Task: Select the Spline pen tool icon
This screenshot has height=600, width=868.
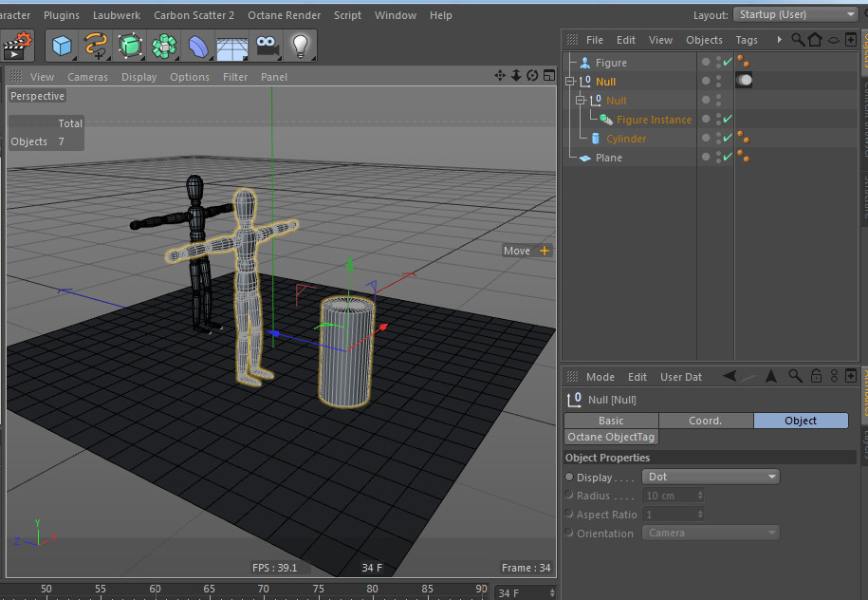Action: coord(96,45)
